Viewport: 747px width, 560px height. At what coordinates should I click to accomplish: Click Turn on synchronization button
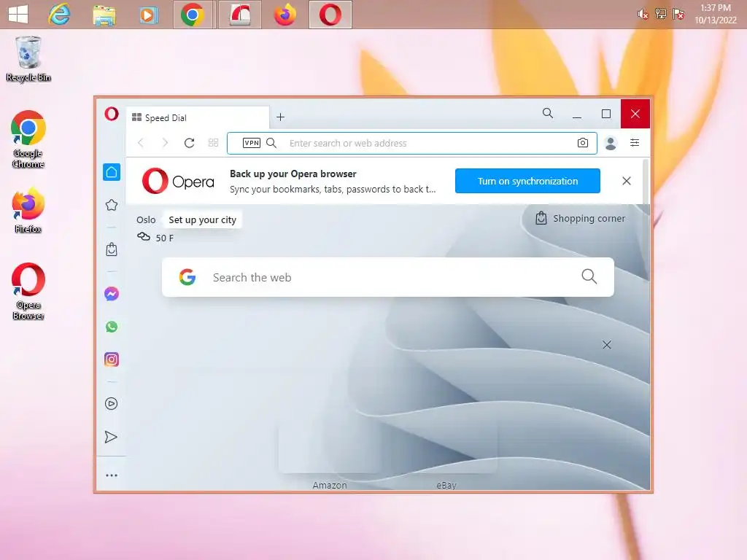point(527,181)
